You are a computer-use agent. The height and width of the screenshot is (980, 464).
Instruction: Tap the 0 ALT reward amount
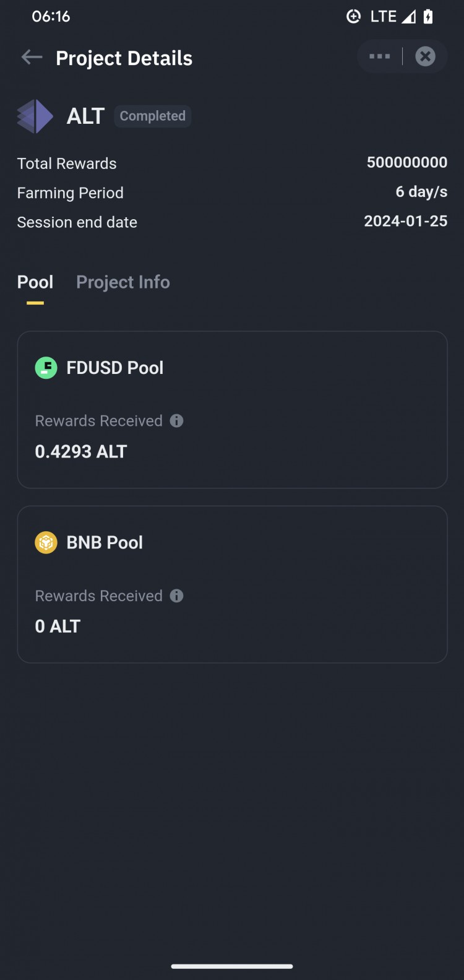tap(58, 627)
